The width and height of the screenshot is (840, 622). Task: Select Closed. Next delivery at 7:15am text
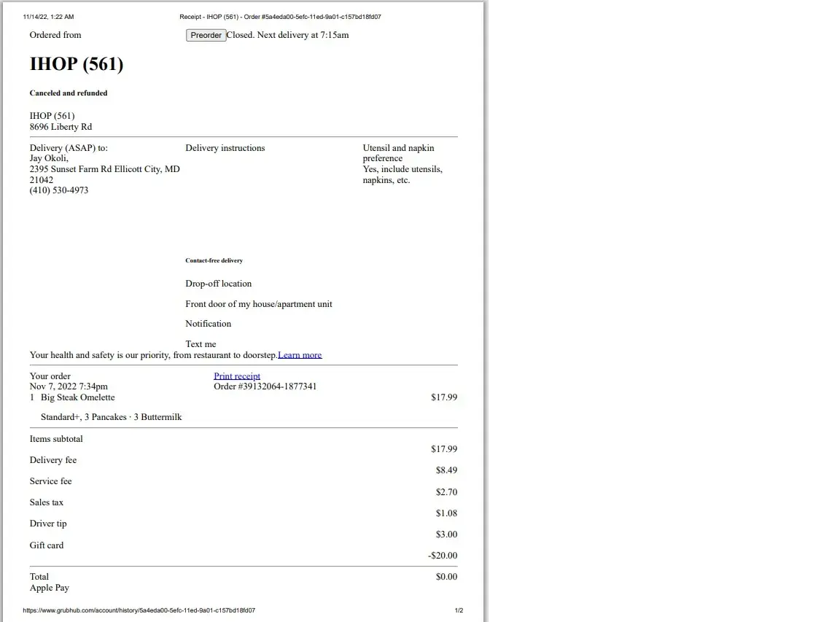[288, 35]
